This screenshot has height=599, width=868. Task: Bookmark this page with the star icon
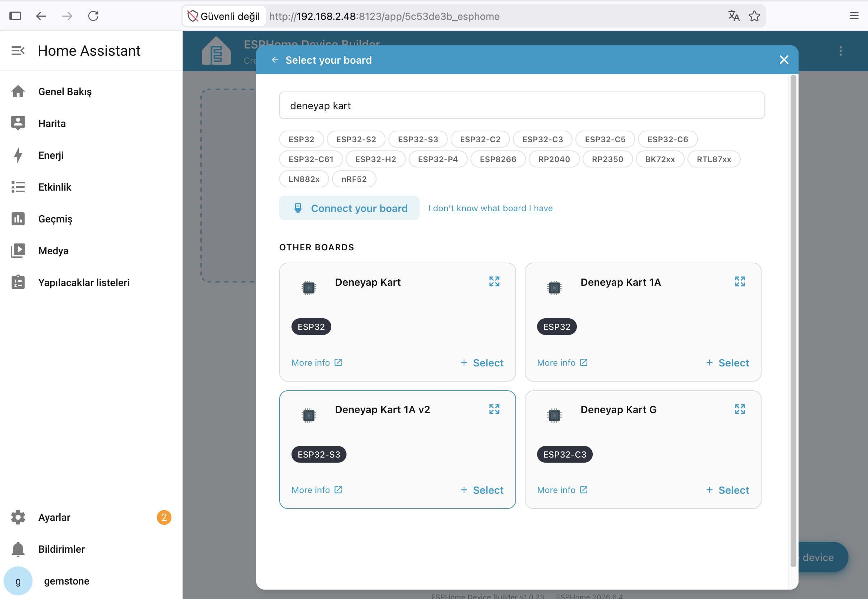pos(754,16)
